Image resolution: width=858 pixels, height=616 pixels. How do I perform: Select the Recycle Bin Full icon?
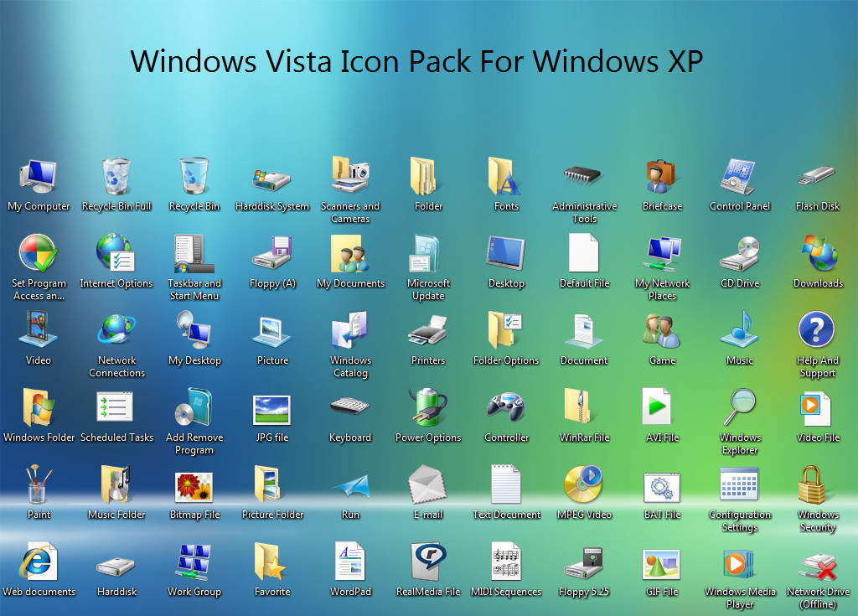pos(116,176)
